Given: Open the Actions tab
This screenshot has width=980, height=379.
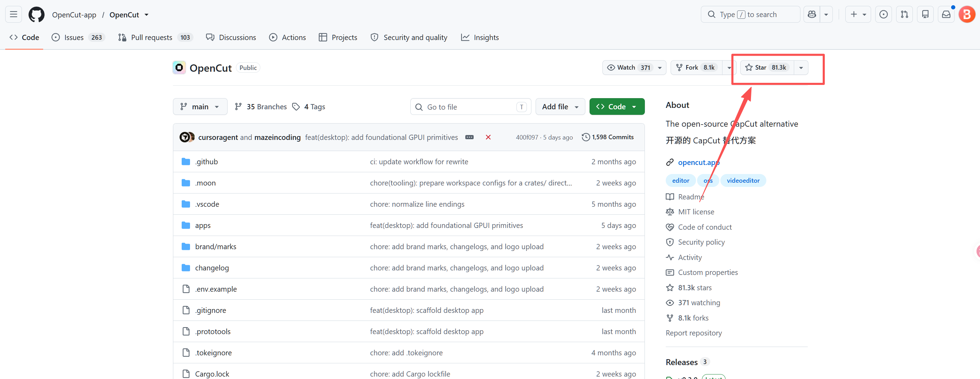Looking at the screenshot, I should click(x=287, y=37).
